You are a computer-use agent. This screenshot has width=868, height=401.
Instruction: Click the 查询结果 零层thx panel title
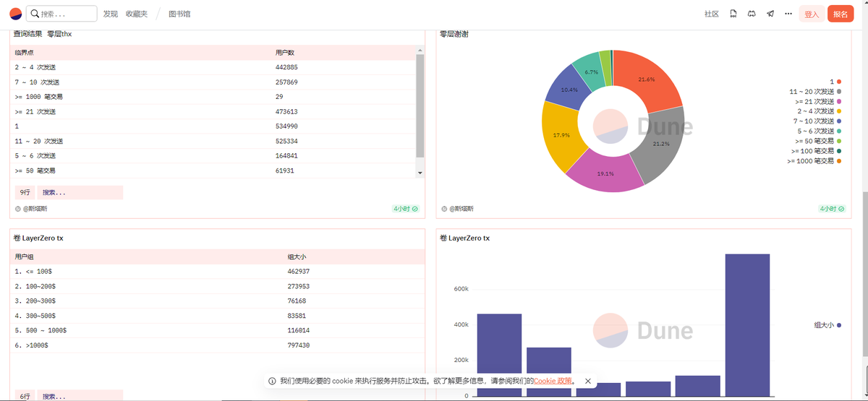coord(43,34)
